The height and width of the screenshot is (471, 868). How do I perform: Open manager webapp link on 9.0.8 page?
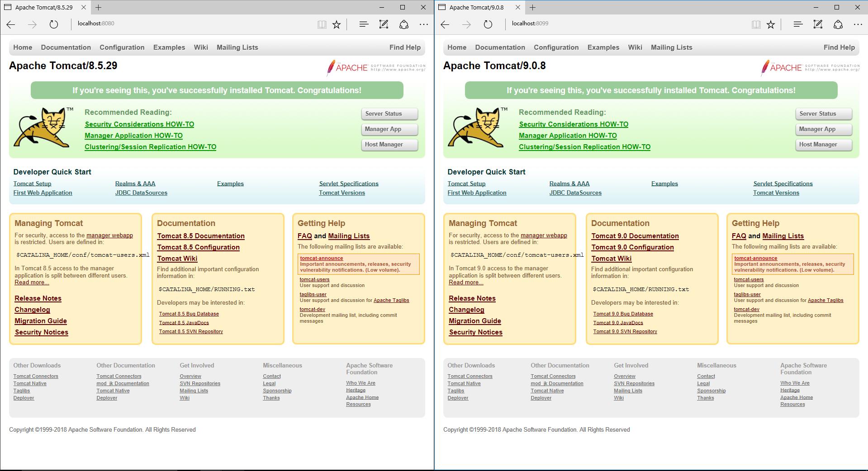tap(544, 235)
